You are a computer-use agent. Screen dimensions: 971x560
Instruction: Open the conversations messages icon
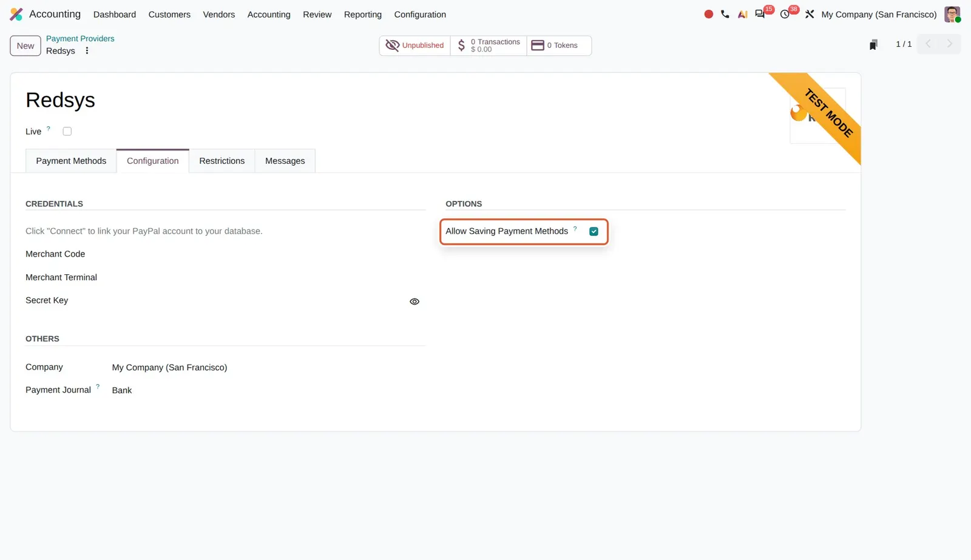760,14
